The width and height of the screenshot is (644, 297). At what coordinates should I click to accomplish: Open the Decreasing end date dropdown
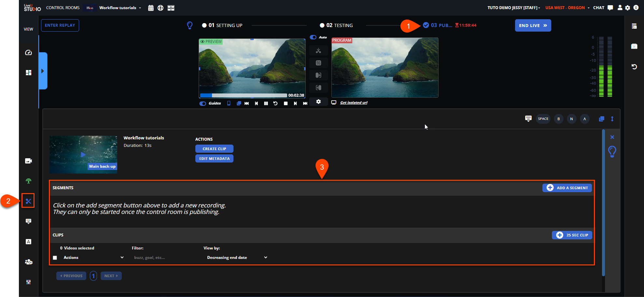237,258
